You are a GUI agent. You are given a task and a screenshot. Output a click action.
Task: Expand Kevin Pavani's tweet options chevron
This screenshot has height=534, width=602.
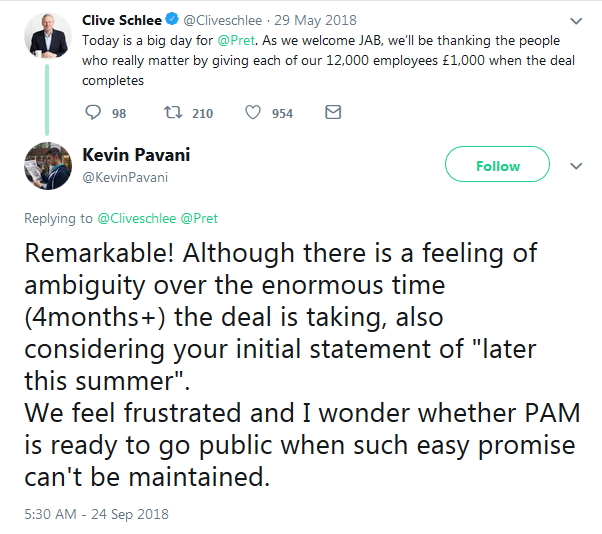(x=575, y=165)
